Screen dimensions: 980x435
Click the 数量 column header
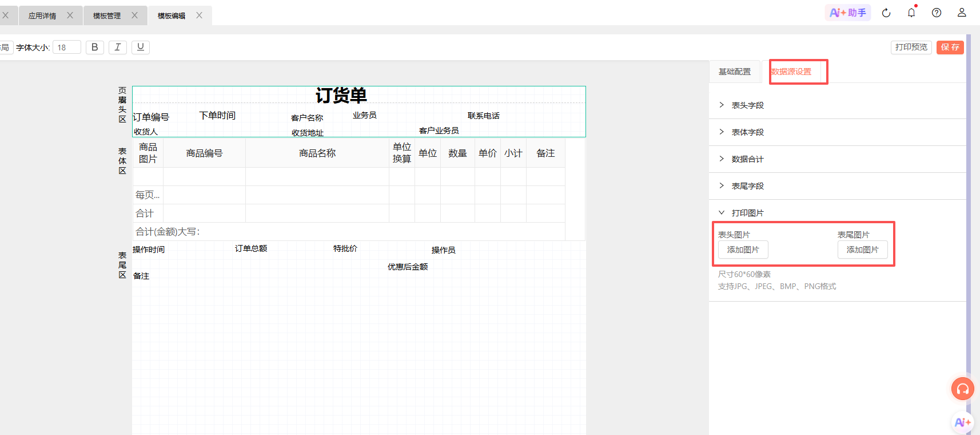point(457,153)
